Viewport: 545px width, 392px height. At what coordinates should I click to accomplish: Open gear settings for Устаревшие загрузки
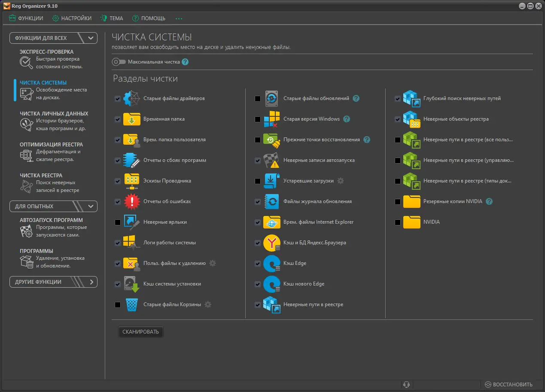click(x=341, y=181)
